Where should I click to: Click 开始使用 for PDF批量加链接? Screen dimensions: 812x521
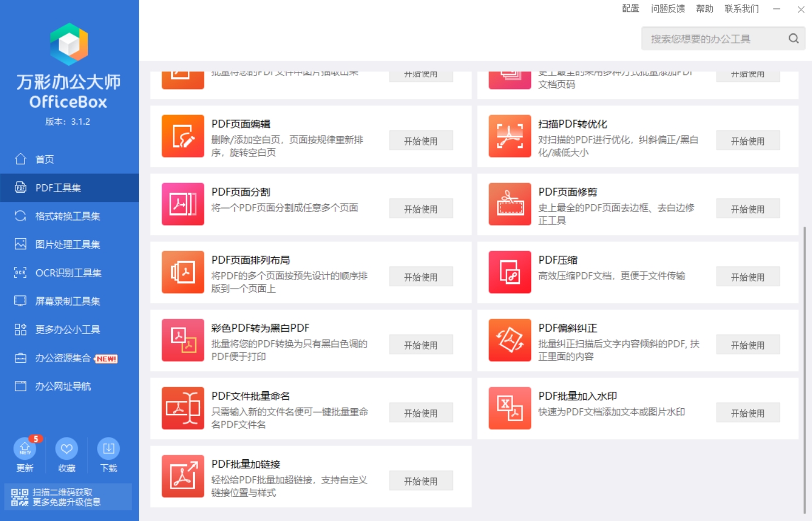pyautogui.click(x=421, y=481)
